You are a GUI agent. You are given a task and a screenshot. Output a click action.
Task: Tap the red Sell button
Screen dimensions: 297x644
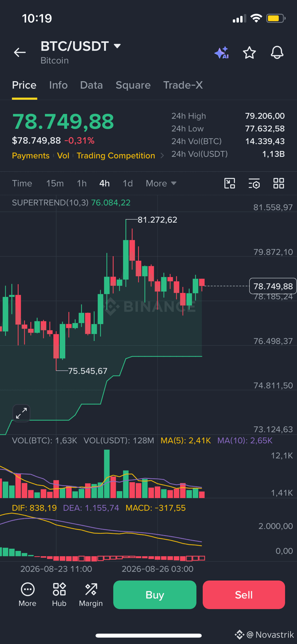244,595
